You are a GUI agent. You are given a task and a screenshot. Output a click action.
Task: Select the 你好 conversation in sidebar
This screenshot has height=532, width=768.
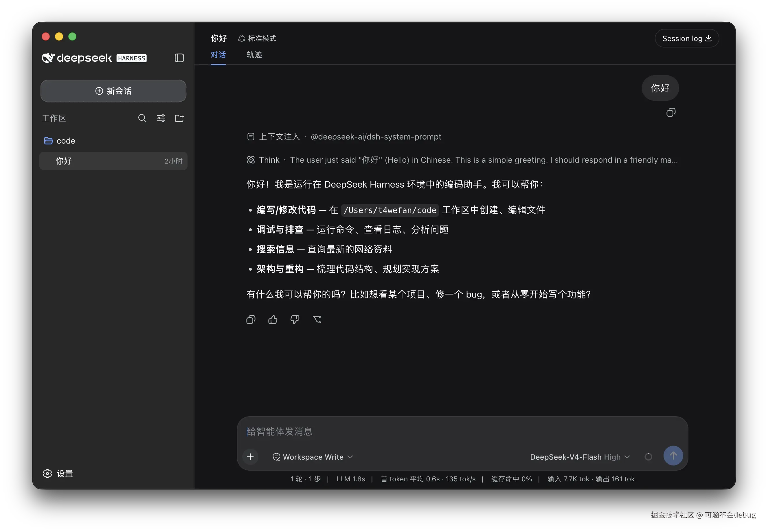pyautogui.click(x=113, y=161)
